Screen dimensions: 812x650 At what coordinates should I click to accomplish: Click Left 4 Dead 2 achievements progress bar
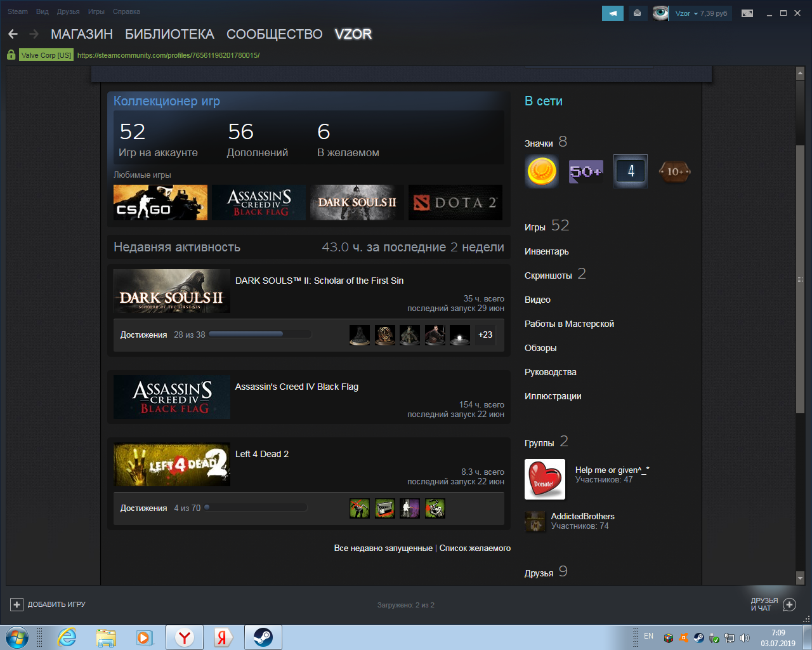256,508
